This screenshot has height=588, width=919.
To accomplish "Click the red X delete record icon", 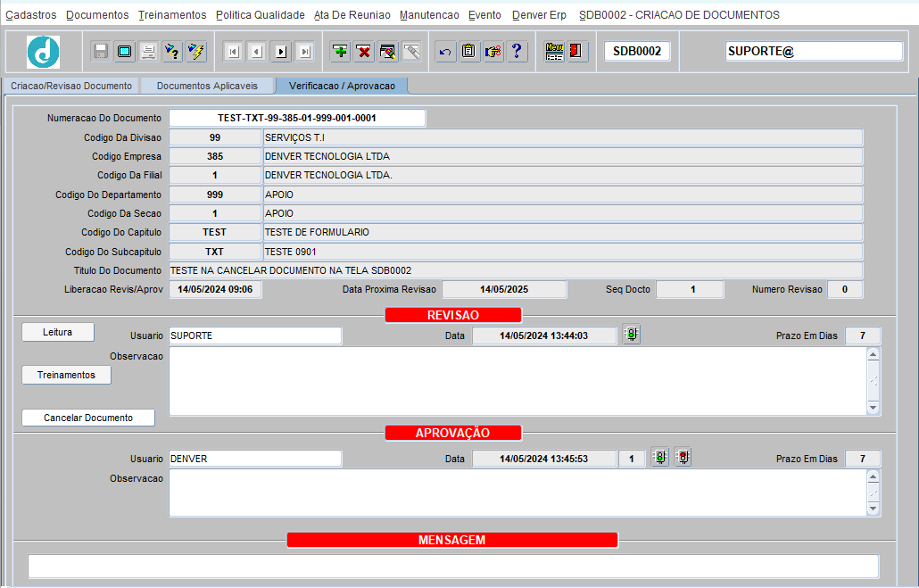I will [x=364, y=52].
